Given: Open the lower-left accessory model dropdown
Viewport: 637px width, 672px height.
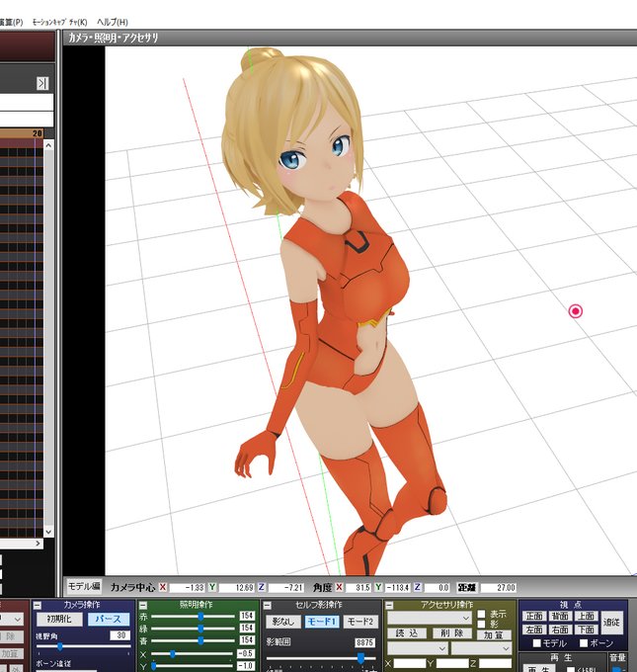Looking at the screenshot, I should coord(417,648).
